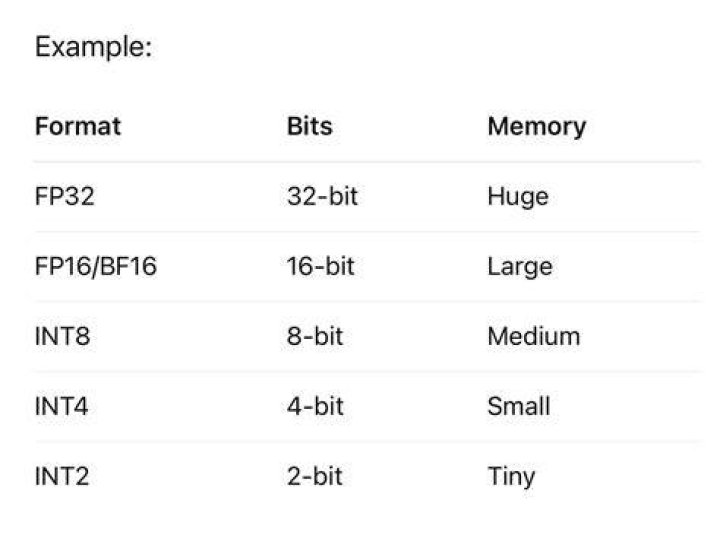Click the 16-bit value cell
Image resolution: width=720 pixels, height=535 pixels.
coord(321,266)
